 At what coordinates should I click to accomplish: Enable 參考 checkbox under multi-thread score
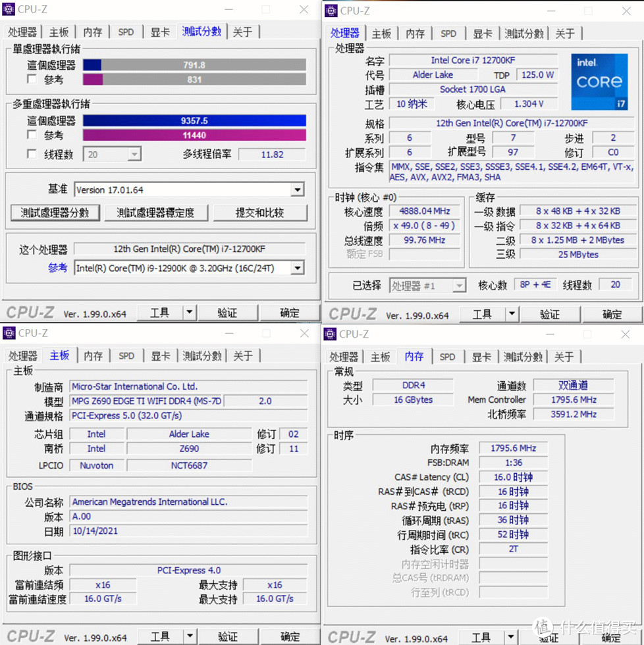click(32, 134)
